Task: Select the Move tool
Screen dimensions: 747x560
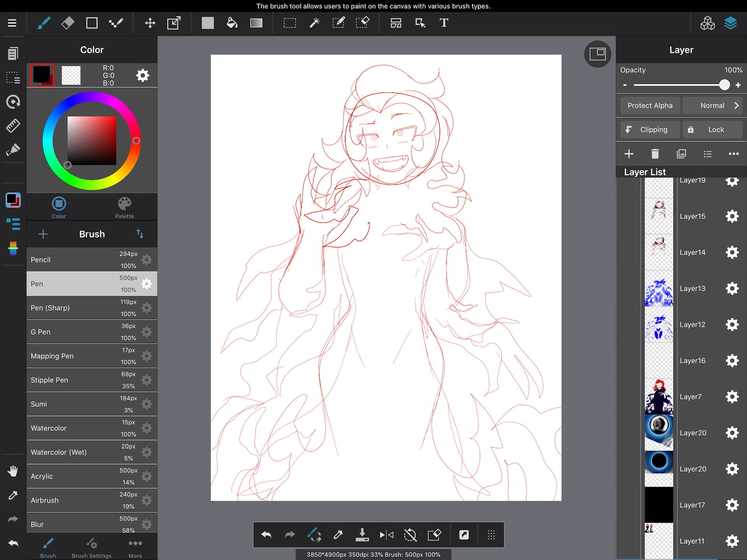Action: pyautogui.click(x=150, y=23)
